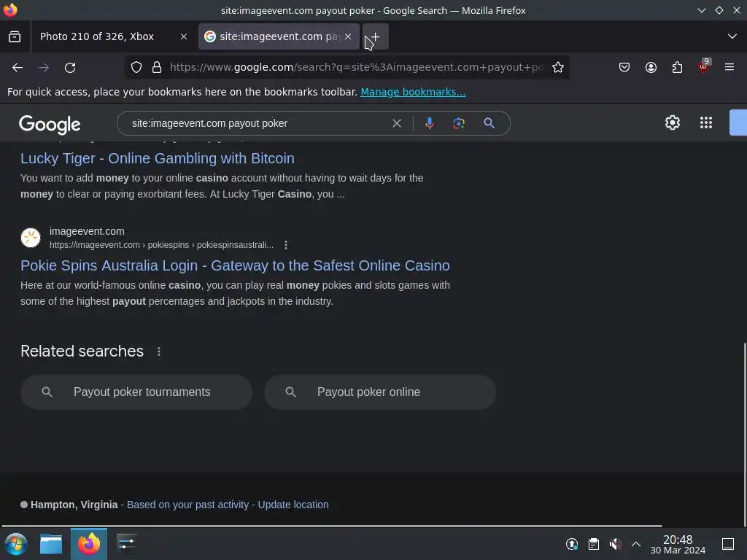The image size is (747, 560).
Task: Click Based on your past activity link
Action: coord(187,505)
